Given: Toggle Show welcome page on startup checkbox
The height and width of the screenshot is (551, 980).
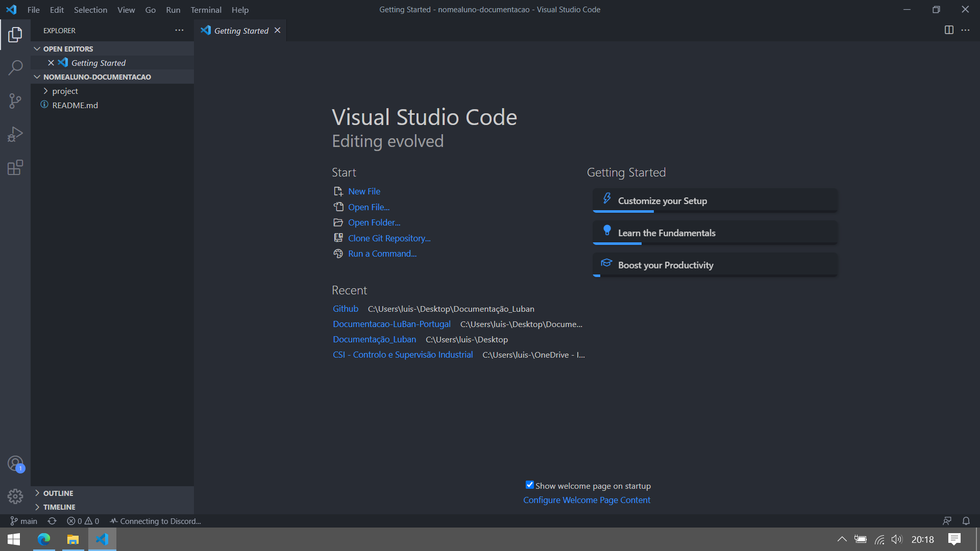Looking at the screenshot, I should tap(530, 485).
